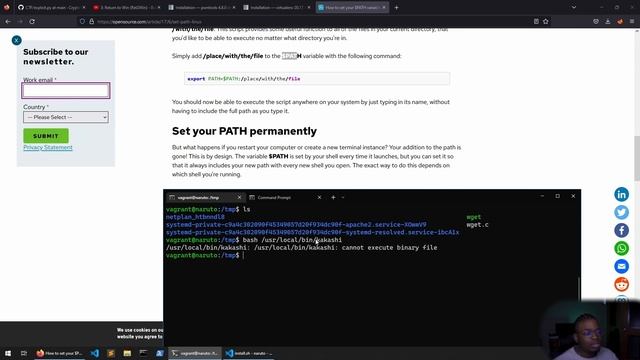The width and height of the screenshot is (640, 360).
Task: Share article by email icon
Action: click(621, 266)
